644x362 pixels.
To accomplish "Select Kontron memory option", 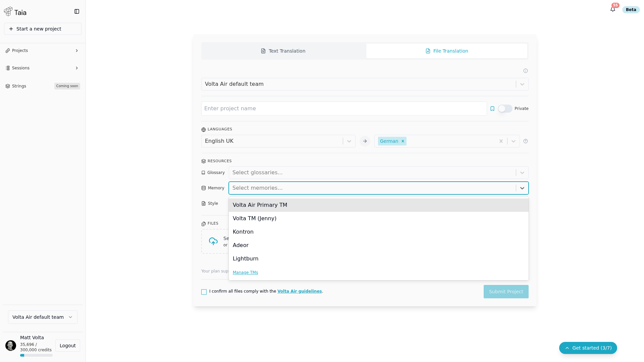I will pyautogui.click(x=379, y=232).
